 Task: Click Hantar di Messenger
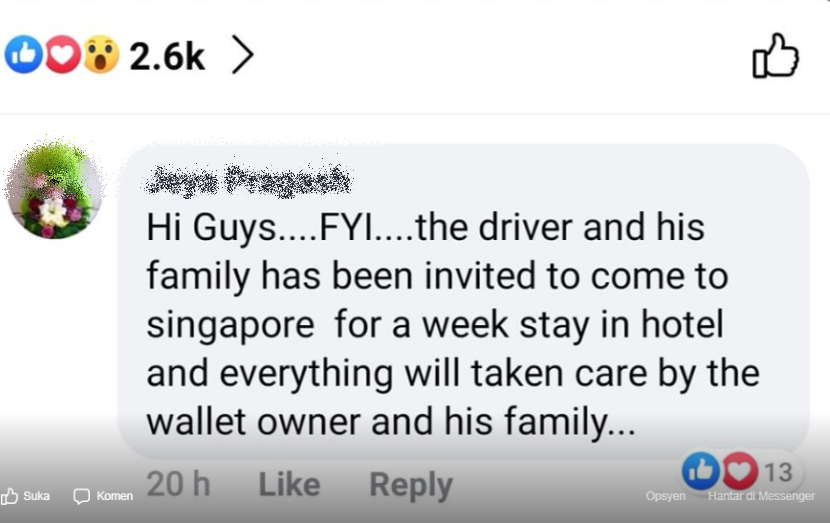pyautogui.click(x=761, y=496)
